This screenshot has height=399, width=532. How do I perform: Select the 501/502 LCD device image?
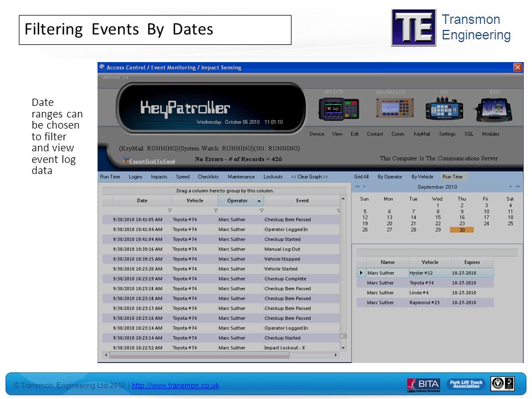click(x=395, y=108)
